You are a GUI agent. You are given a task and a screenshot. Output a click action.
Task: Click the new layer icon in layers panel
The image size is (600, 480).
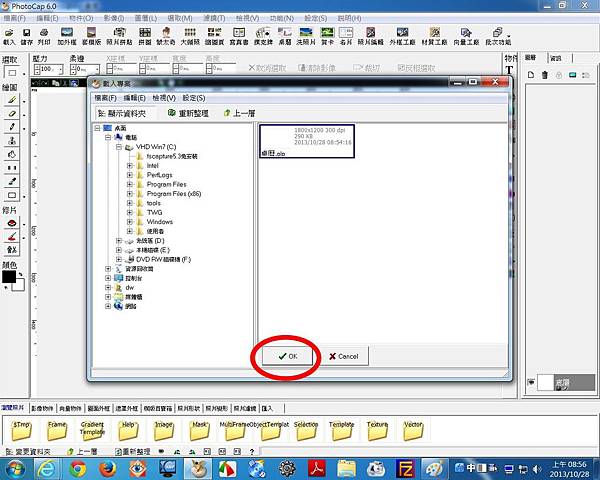pos(531,75)
